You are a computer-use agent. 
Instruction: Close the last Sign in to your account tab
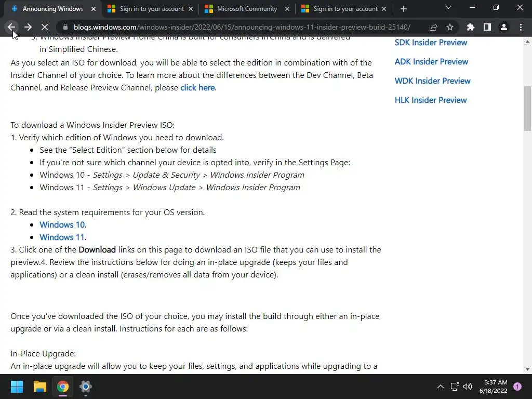[x=384, y=9]
